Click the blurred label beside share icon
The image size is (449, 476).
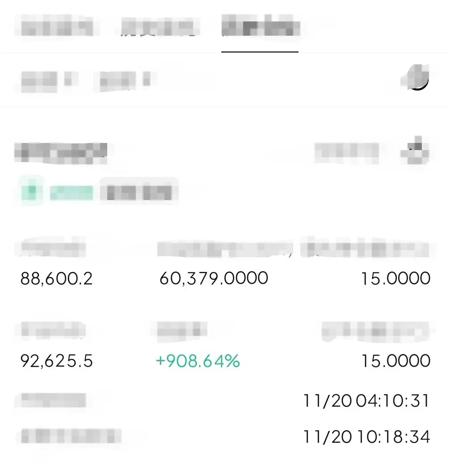(346, 153)
